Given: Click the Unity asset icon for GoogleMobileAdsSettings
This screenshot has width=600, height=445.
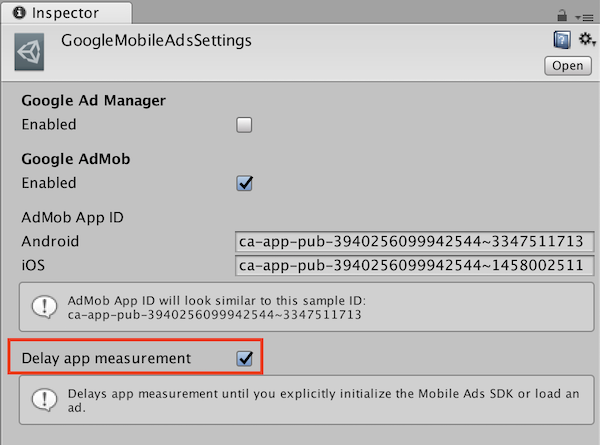Looking at the screenshot, I should 29,52.
